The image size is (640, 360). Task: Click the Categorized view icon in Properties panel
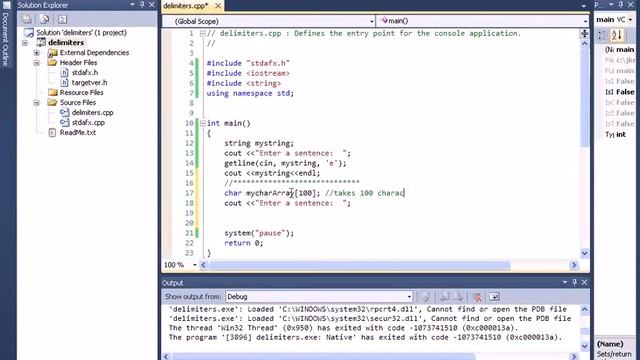(x=602, y=35)
